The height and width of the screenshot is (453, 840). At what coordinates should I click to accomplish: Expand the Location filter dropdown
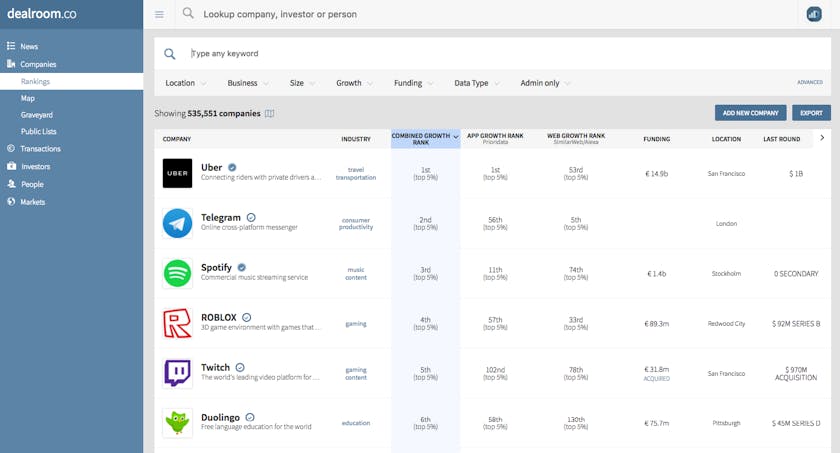coord(185,83)
